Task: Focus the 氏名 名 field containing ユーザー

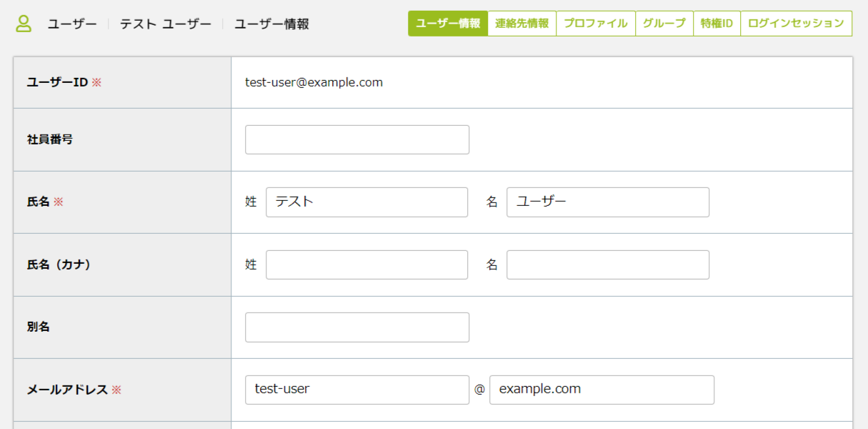Action: pos(608,202)
